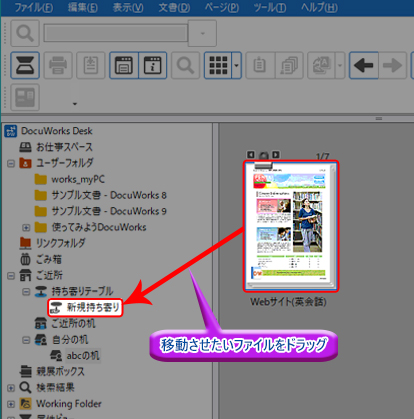
Task: Select abcの机 tree item
Action: click(83, 356)
